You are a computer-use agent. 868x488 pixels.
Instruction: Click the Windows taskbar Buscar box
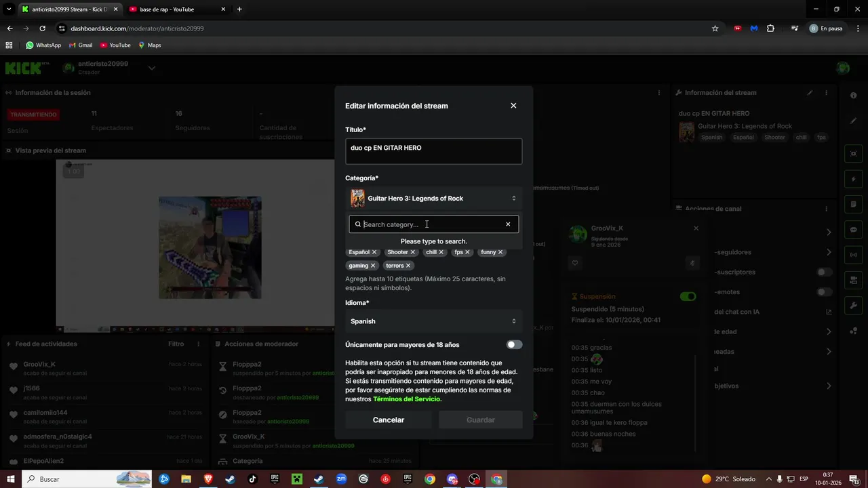[x=86, y=479]
